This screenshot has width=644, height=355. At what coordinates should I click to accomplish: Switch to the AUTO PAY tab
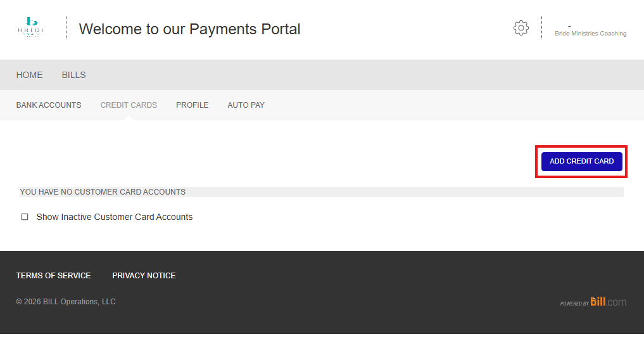246,105
